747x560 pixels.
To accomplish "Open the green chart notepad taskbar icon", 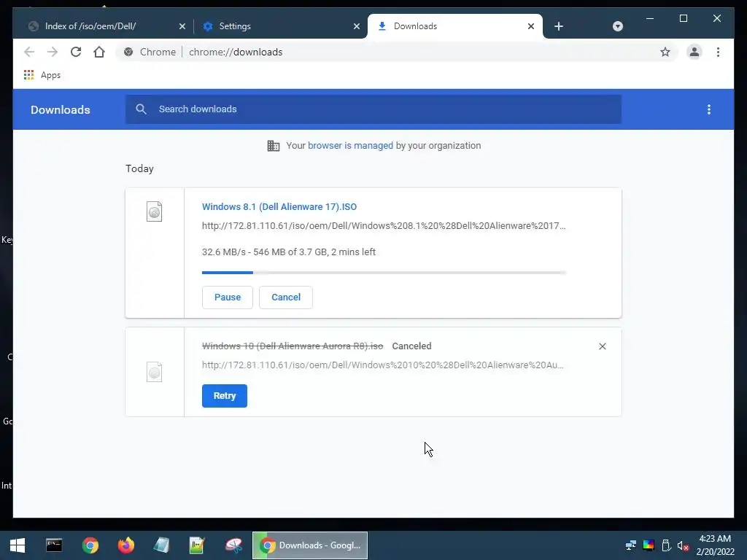I will 197,545.
